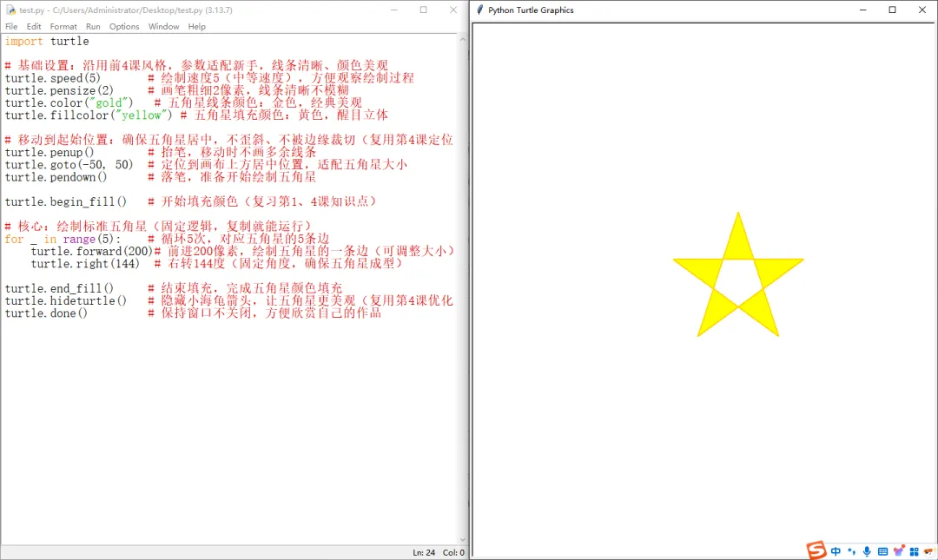Click the 'turtle.goto(-50, 50)' code line

69,165
